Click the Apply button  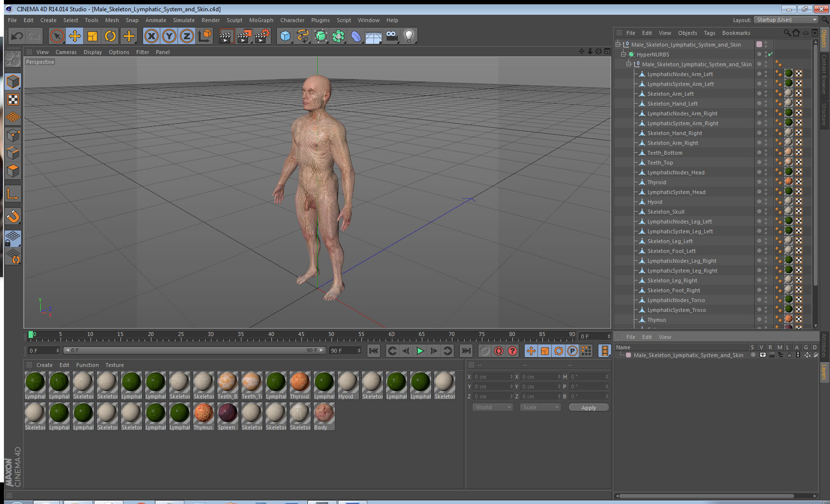pyautogui.click(x=589, y=408)
